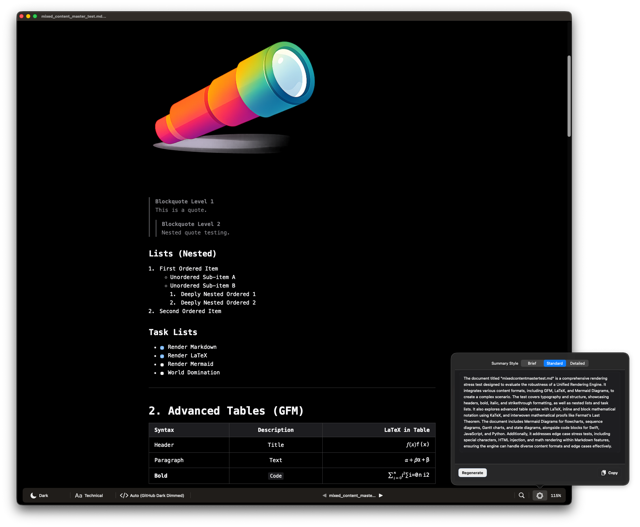The height and width of the screenshot is (527, 640).
Task: Click the First Ordered Item list entry
Action: [189, 269]
